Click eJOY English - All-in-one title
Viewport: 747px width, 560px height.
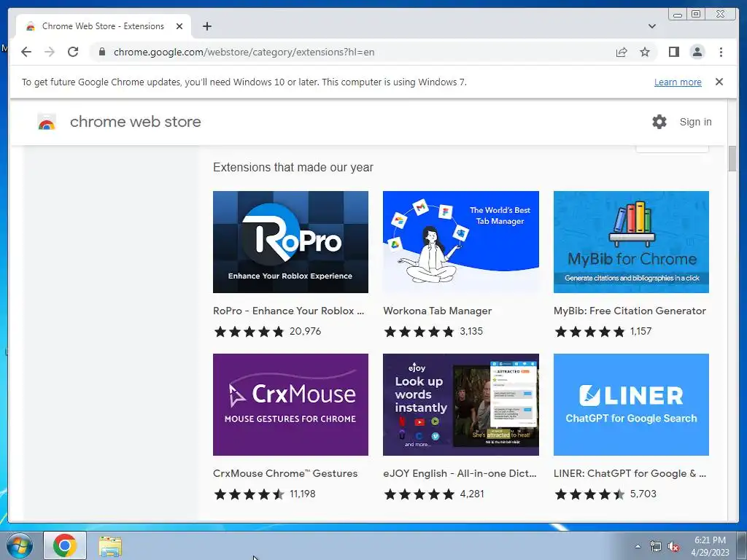pyautogui.click(x=460, y=473)
